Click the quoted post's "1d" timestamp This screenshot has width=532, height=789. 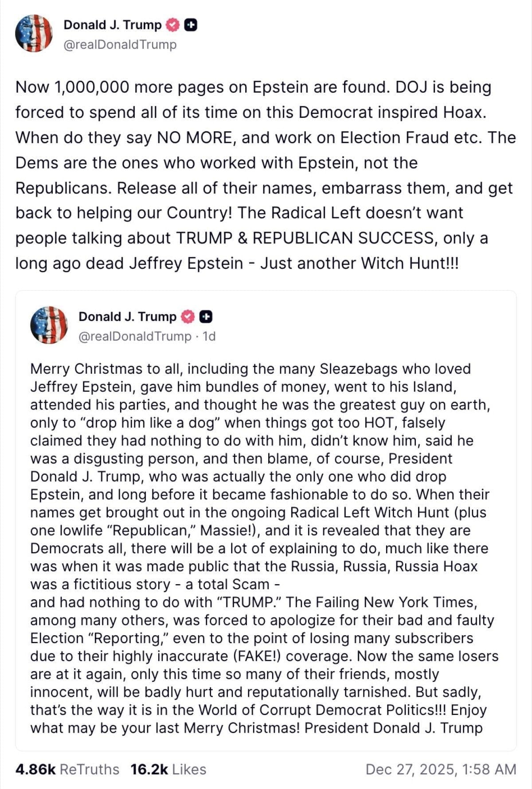click(209, 336)
